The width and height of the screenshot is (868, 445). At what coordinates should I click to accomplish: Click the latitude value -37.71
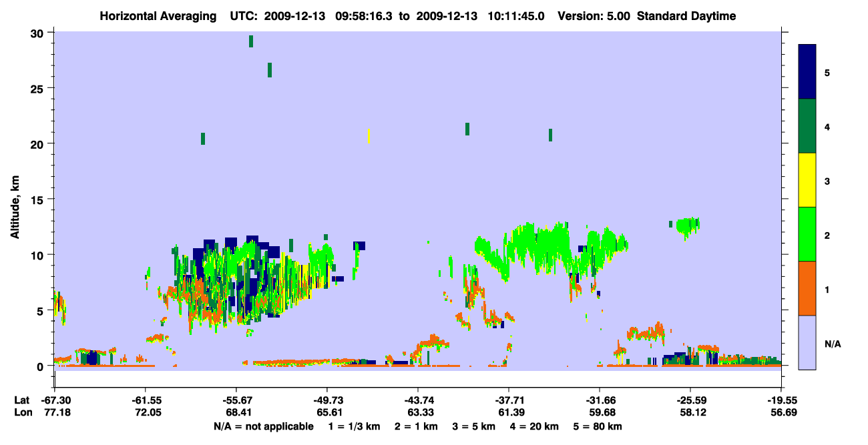[x=509, y=400]
